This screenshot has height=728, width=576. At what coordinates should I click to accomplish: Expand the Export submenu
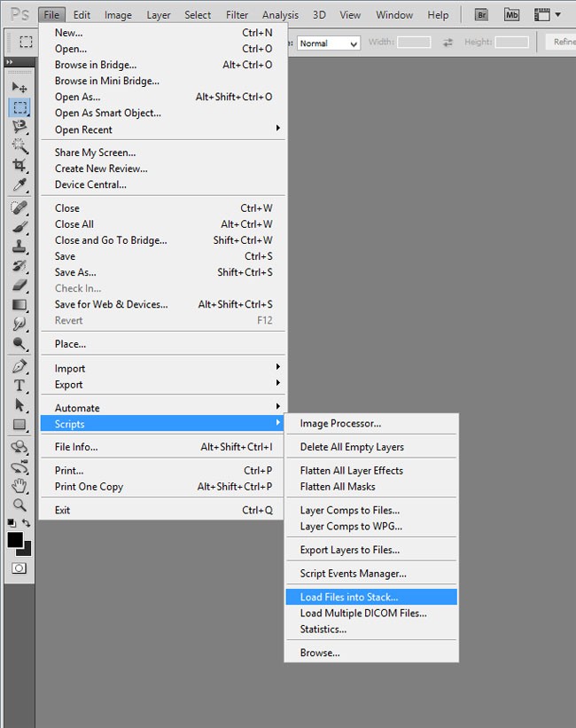[x=162, y=385]
